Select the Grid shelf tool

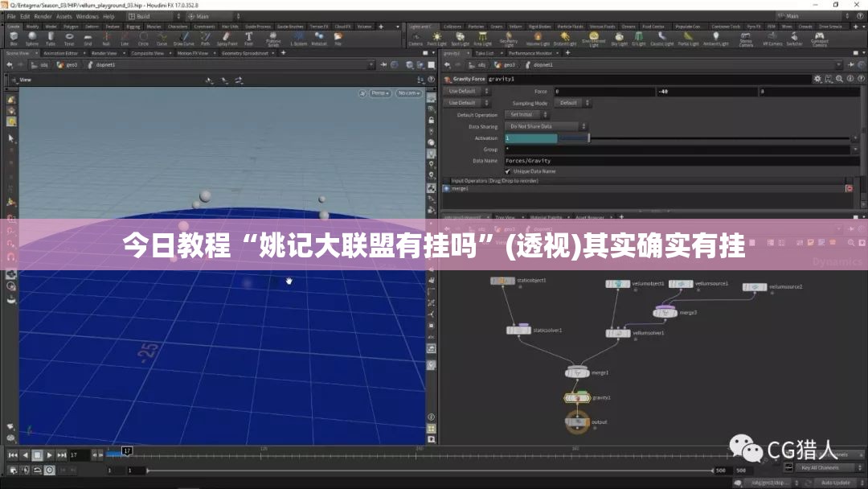click(88, 39)
